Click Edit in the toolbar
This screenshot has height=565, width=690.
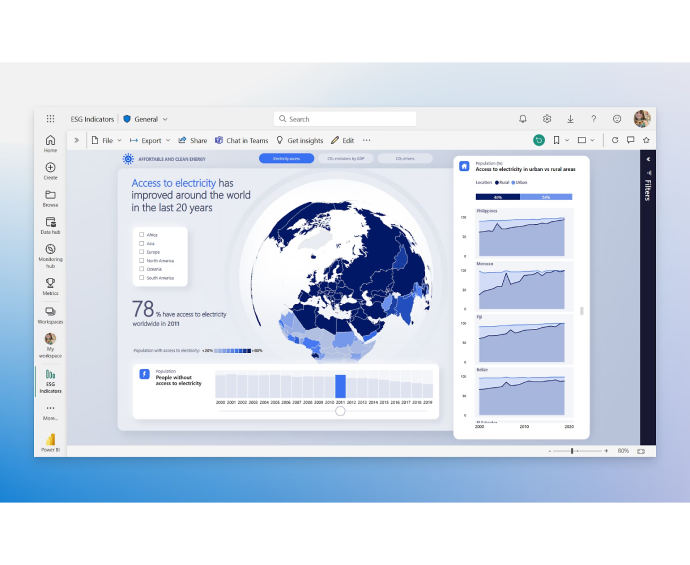[x=342, y=140]
